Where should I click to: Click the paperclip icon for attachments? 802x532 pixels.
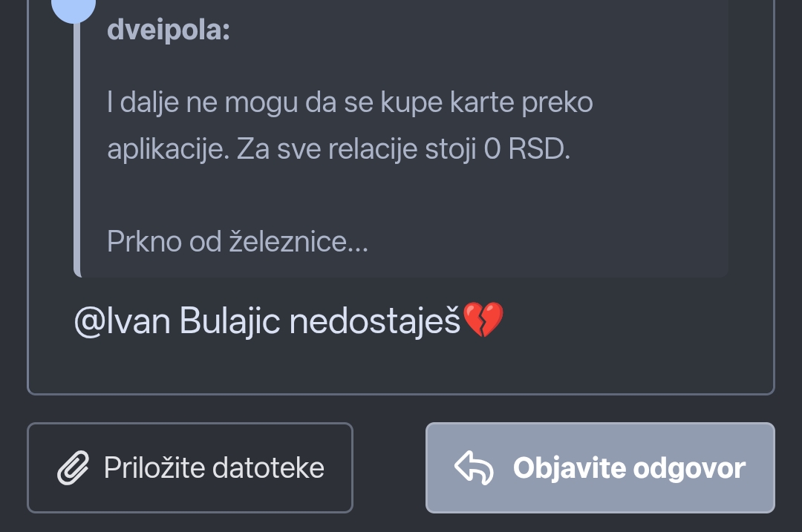coord(73,468)
